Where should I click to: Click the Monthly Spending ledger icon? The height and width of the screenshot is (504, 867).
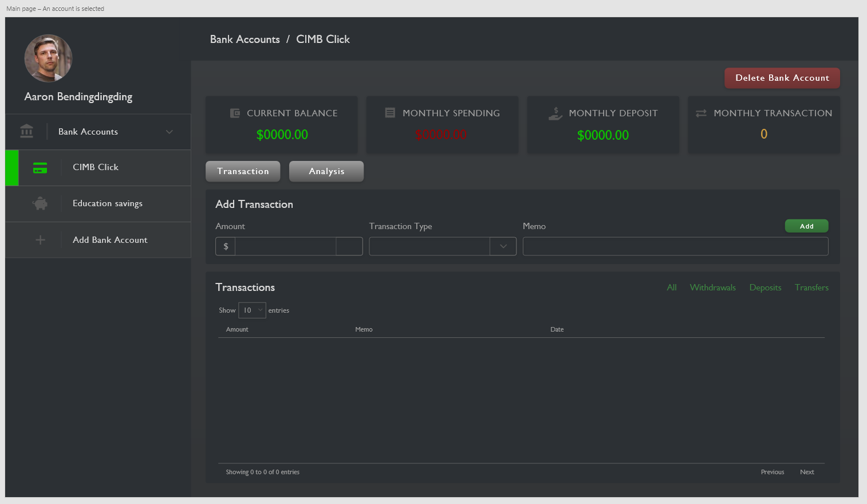pos(390,113)
